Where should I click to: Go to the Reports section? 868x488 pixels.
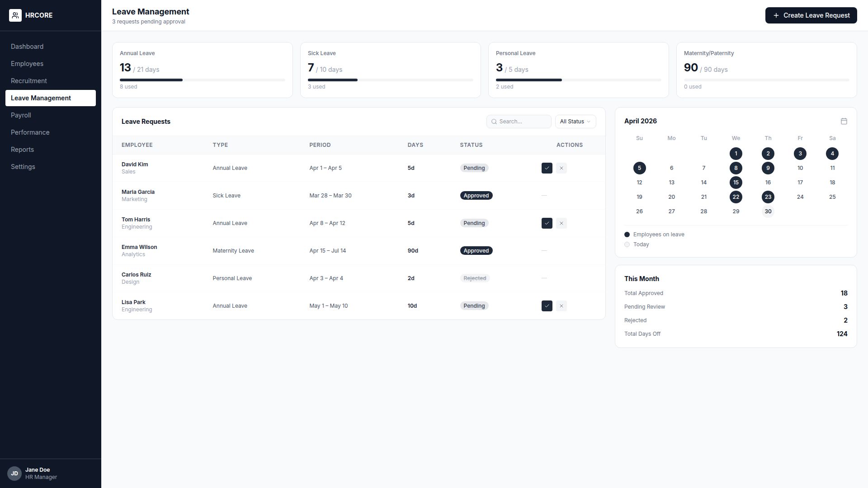coord(51,150)
